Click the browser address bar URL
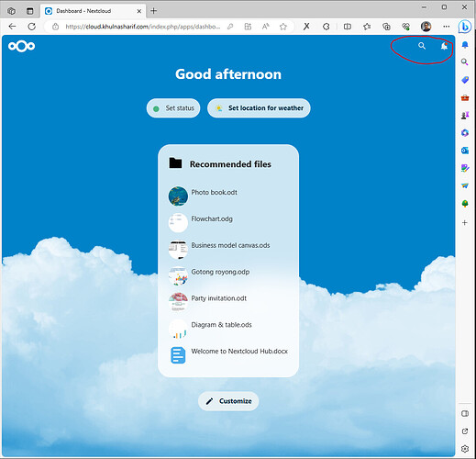Viewport: 476px width, 459px height. (142, 27)
